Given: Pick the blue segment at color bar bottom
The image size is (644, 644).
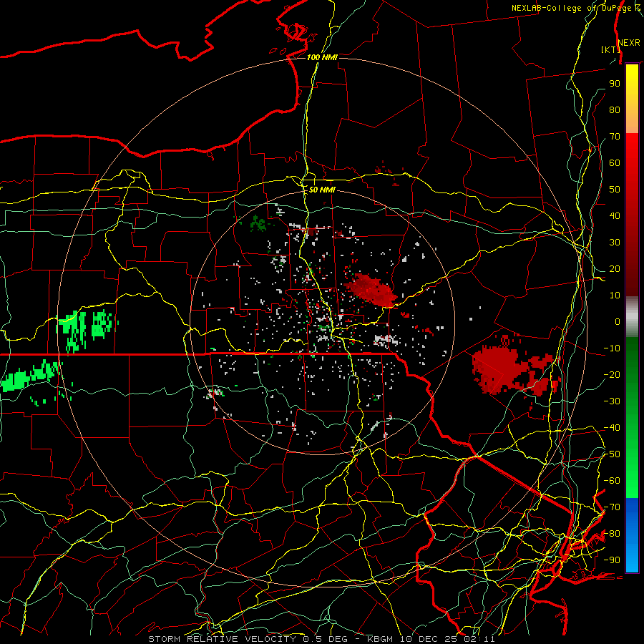Looking at the screenshot, I should [x=632, y=535].
